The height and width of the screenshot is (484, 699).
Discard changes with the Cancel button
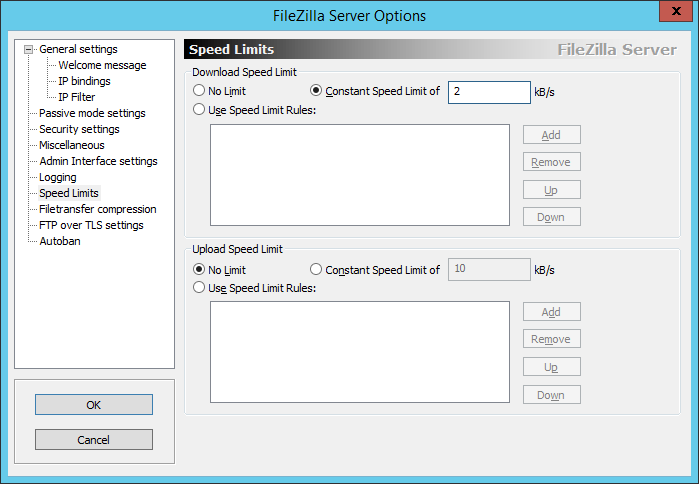[94, 440]
